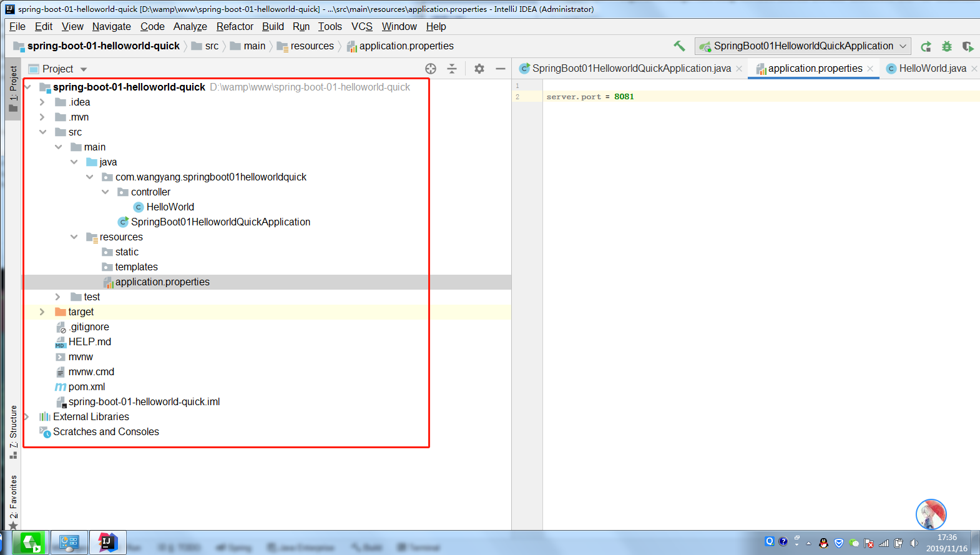Close the application.properties editor tab
Screen dimensions: 980x555
tap(870, 69)
